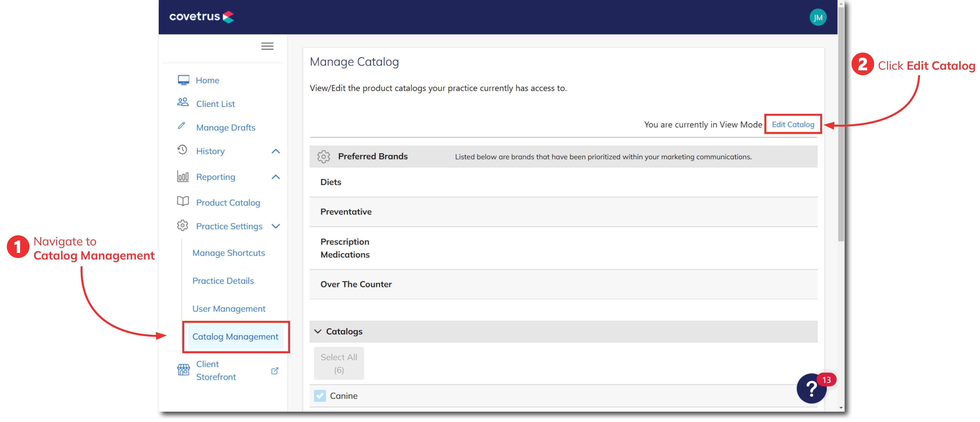Click the Home monitor icon
Viewport: 980px width, 422px height.
[x=183, y=80]
